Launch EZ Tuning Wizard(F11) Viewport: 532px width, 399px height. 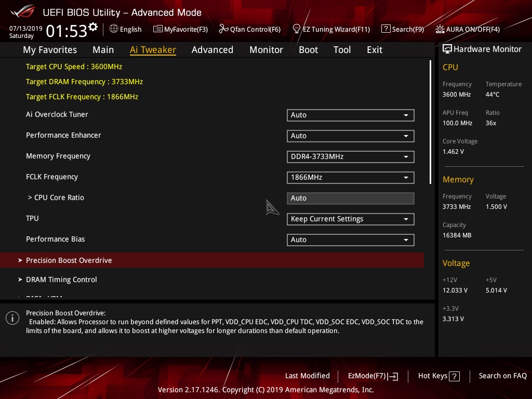(331, 29)
